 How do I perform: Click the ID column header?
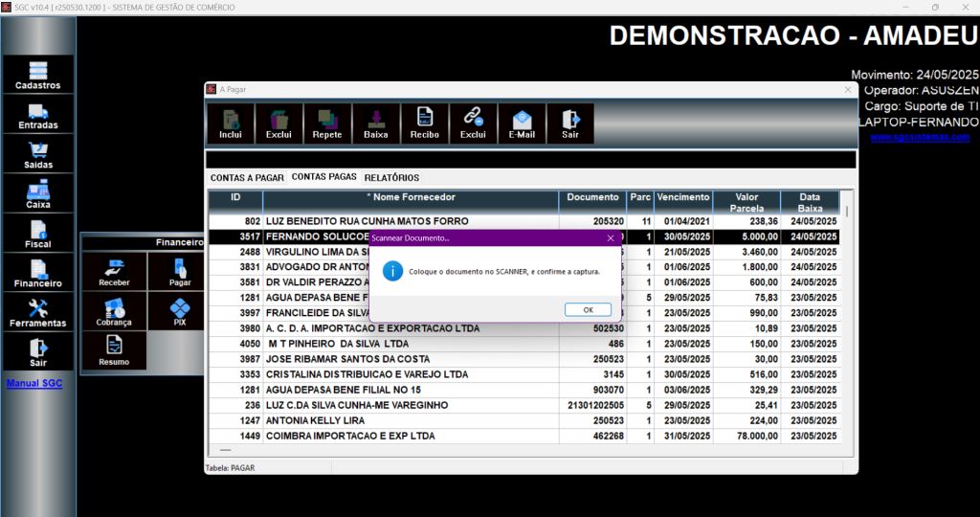click(235, 202)
